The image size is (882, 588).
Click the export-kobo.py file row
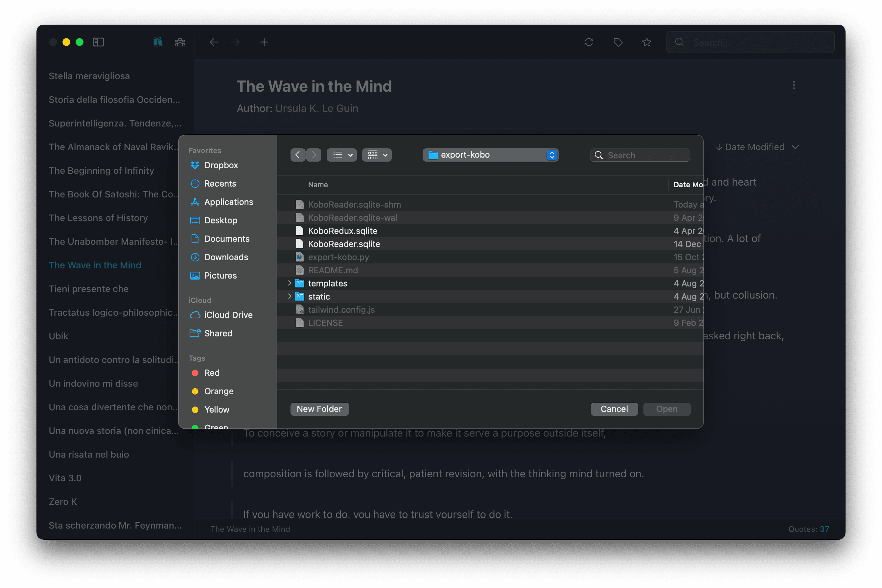[x=490, y=257]
